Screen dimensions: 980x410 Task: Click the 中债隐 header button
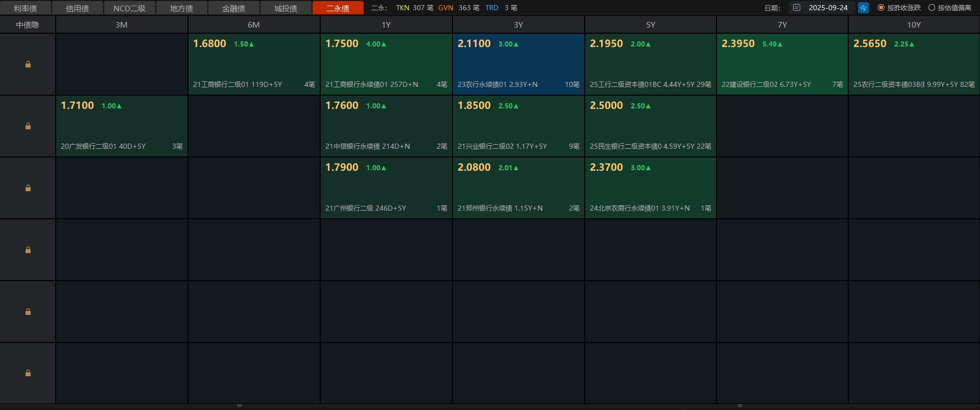click(x=28, y=25)
